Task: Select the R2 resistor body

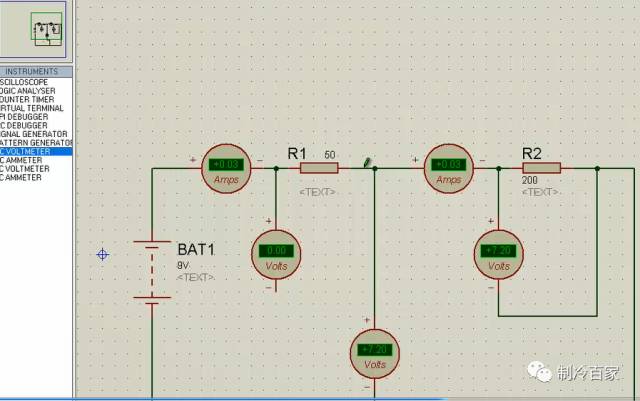Action: tap(542, 168)
